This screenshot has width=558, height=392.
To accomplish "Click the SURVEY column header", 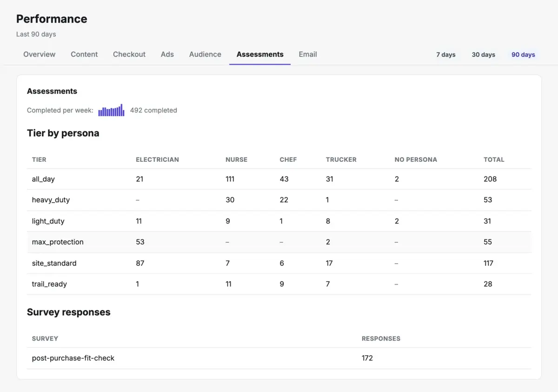I will click(x=45, y=339).
